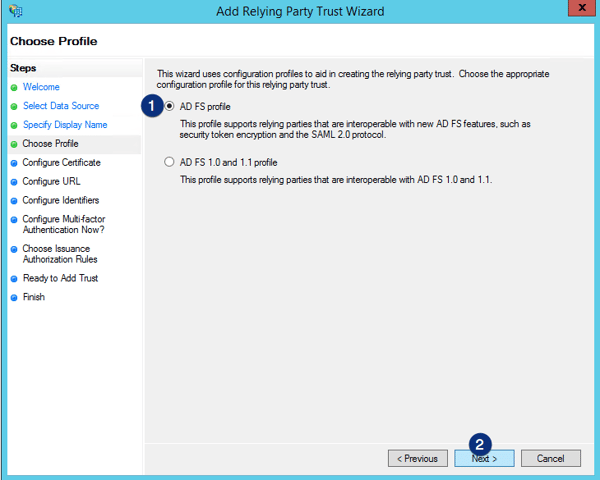Go to the Select Data Source step
This screenshot has width=600, height=480.
tap(61, 106)
